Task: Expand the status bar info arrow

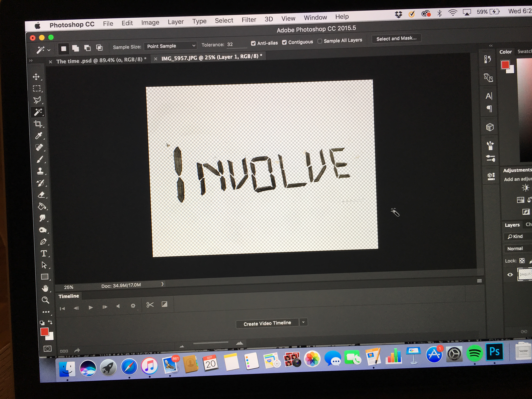Action: tap(162, 284)
